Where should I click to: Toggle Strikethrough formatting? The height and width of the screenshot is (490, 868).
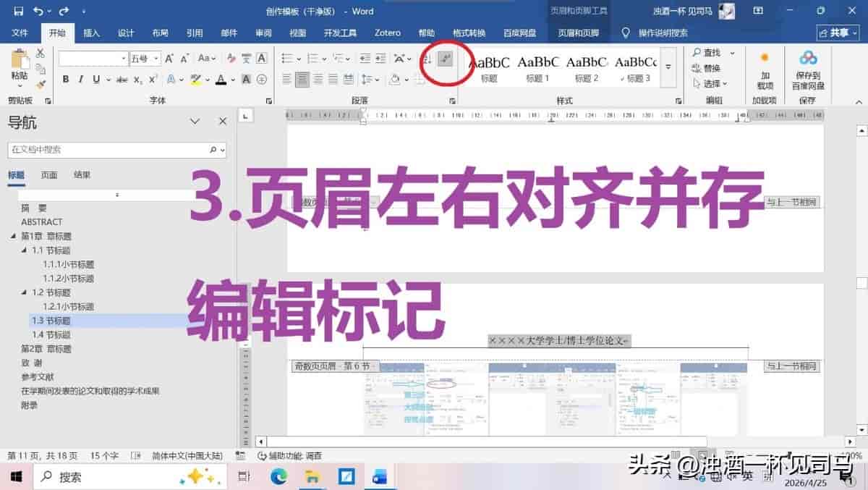click(122, 80)
